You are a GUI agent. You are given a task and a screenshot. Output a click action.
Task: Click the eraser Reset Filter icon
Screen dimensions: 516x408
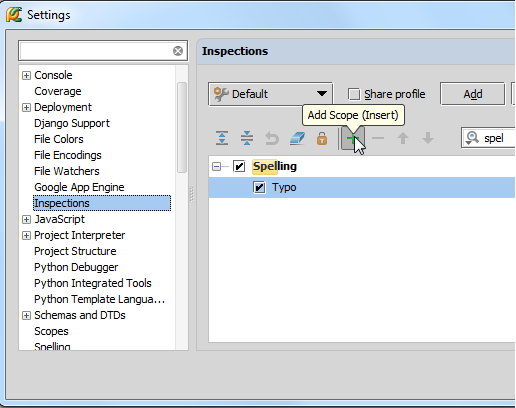click(x=297, y=138)
